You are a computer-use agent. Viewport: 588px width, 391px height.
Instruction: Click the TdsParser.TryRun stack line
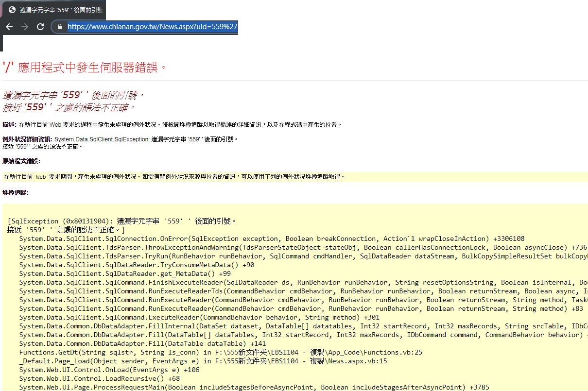tap(303, 256)
